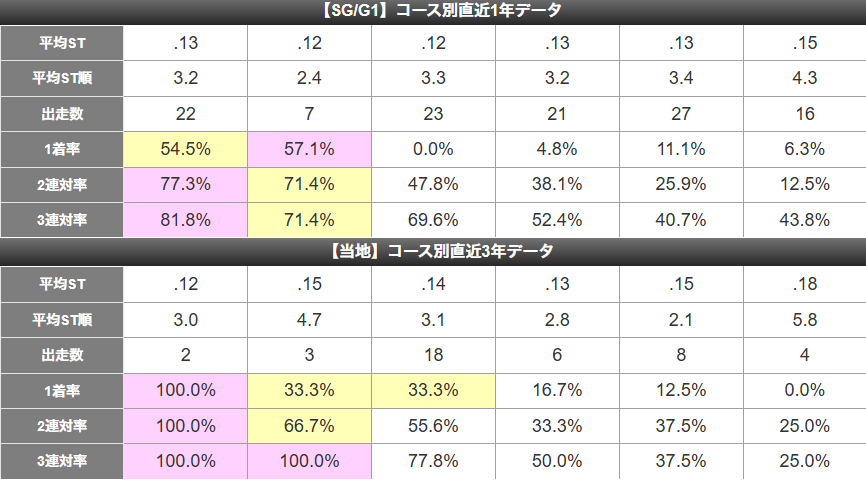Select the 40.7% 3連対率 cell
The width and height of the screenshot is (866, 480).
coord(681,220)
